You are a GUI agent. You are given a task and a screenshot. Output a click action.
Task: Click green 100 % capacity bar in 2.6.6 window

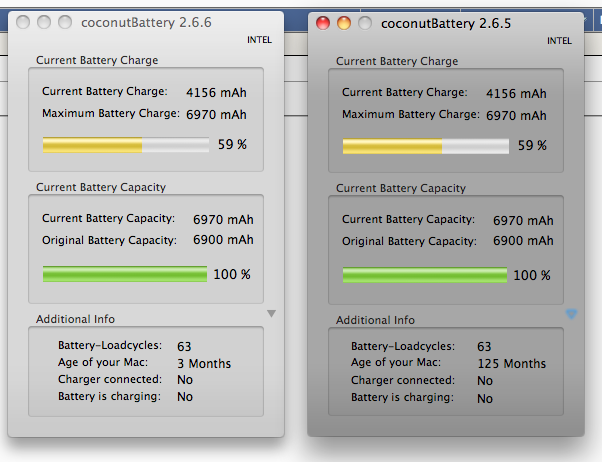[x=125, y=274]
